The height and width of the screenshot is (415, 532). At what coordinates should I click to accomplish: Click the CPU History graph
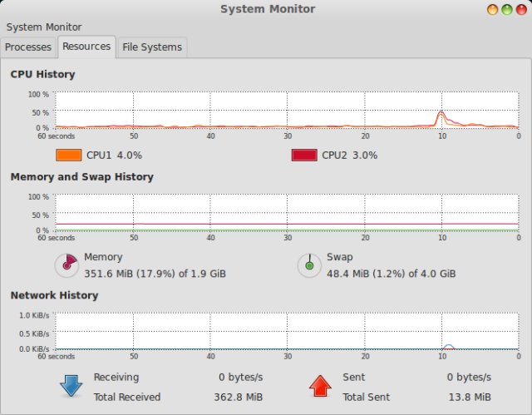tap(287, 111)
